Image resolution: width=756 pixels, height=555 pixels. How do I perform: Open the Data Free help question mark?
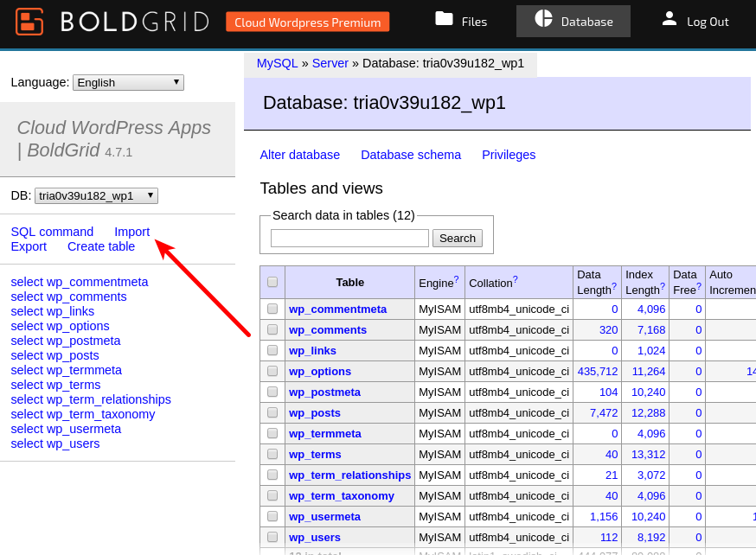pyautogui.click(x=699, y=286)
